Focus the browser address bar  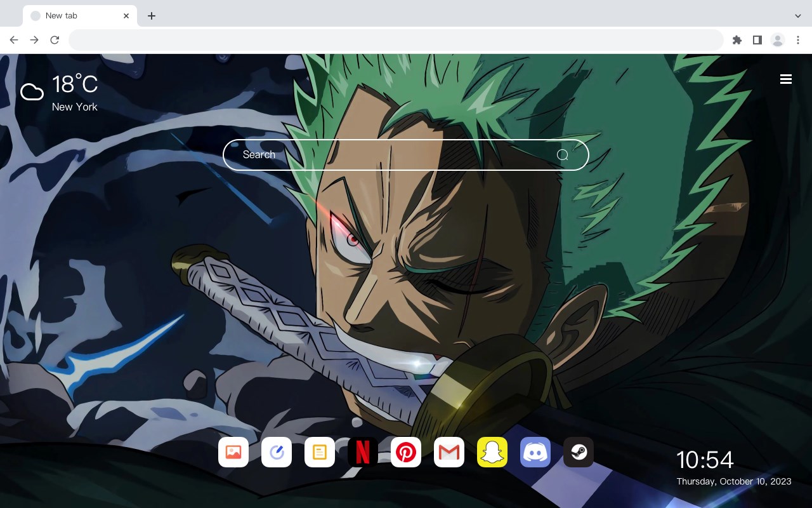[x=396, y=40]
